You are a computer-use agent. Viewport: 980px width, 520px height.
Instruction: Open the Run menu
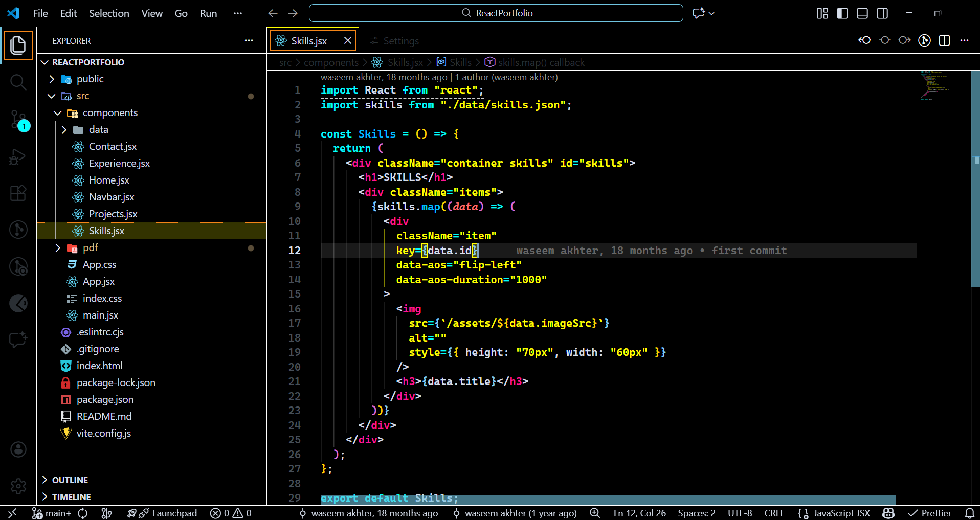[208, 13]
